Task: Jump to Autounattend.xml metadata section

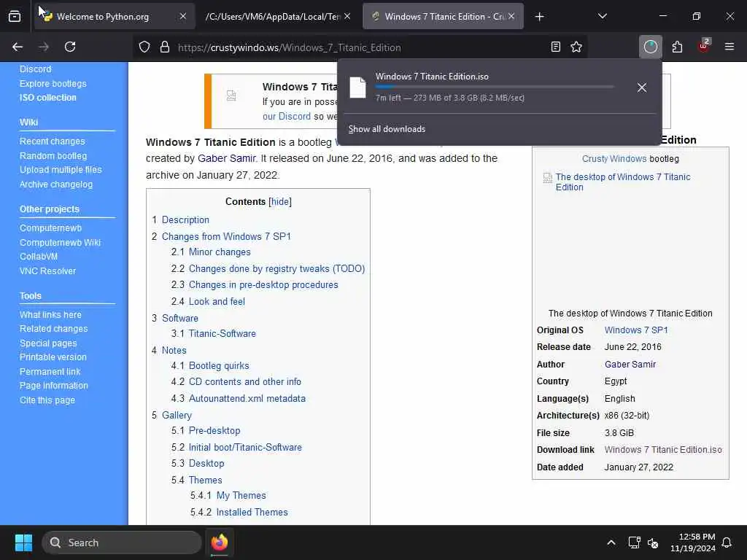Action: coord(247,399)
